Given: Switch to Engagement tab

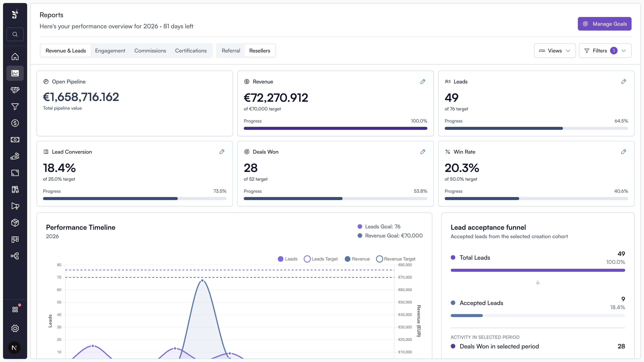Looking at the screenshot, I should pos(110,51).
